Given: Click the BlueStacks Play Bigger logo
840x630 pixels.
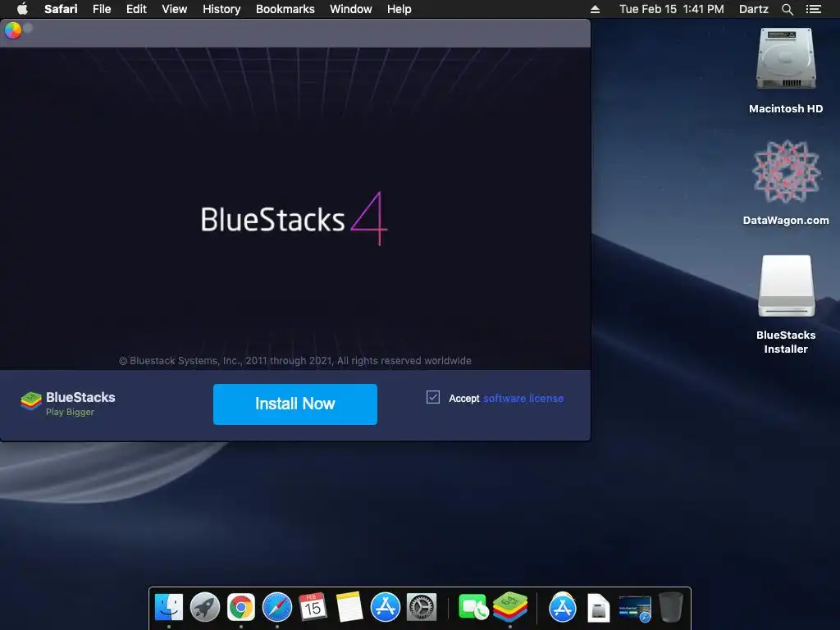Looking at the screenshot, I should 68,404.
